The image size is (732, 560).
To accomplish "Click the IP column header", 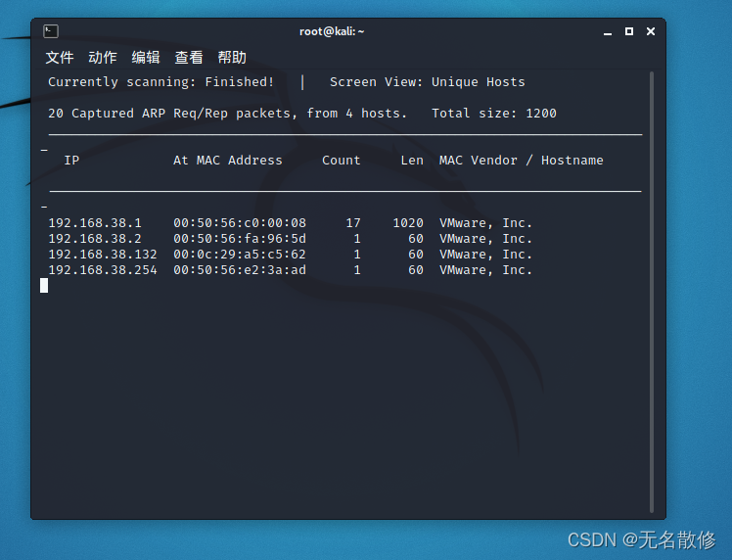I will (x=71, y=161).
